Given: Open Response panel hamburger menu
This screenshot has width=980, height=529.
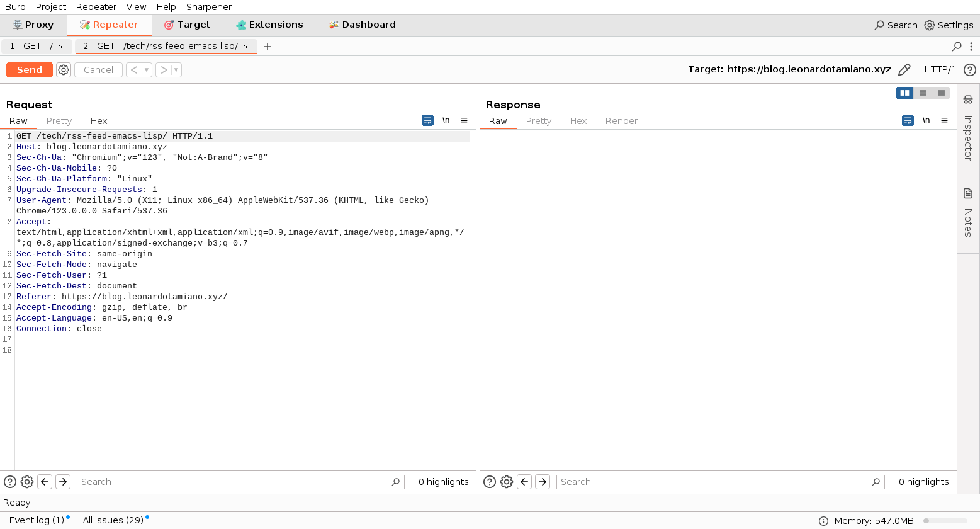Looking at the screenshot, I should [944, 120].
